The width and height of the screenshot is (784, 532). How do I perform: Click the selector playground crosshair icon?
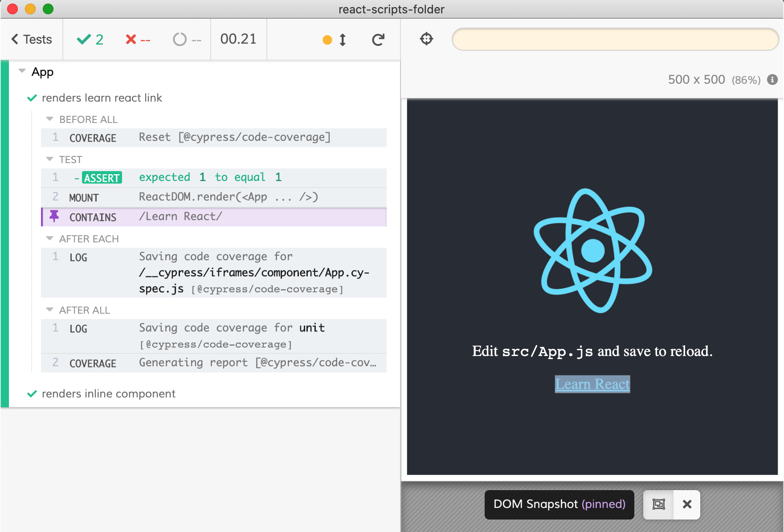[x=426, y=39]
